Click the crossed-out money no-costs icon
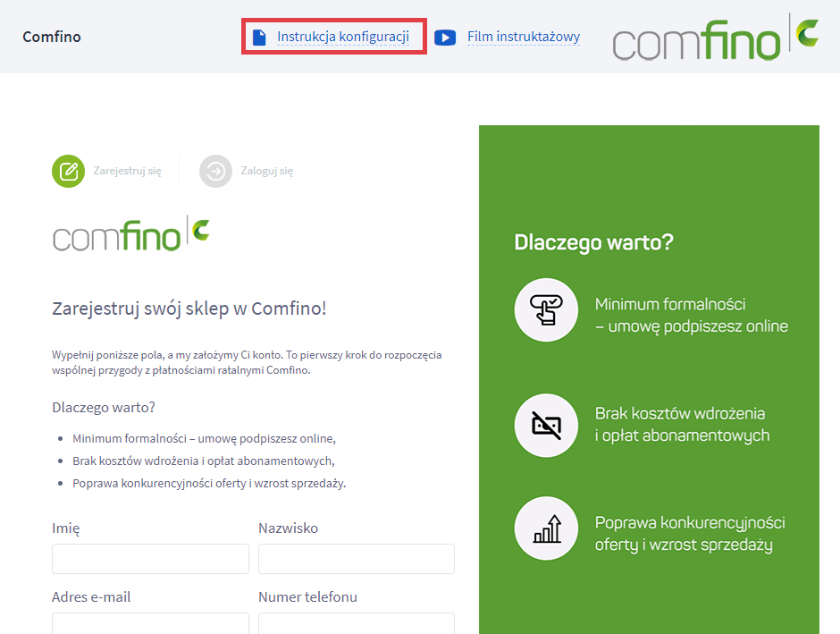The image size is (840, 634). point(546,425)
